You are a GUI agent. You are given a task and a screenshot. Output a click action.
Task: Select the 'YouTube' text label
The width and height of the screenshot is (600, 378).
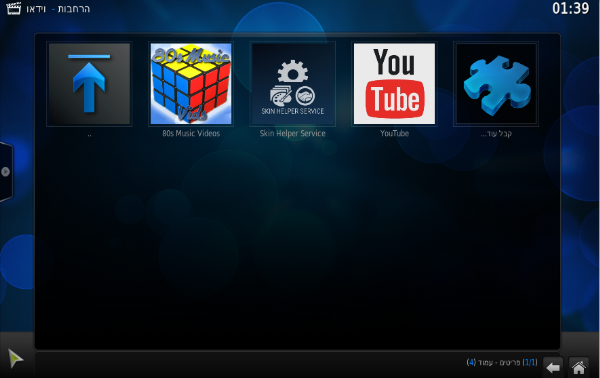pos(395,133)
